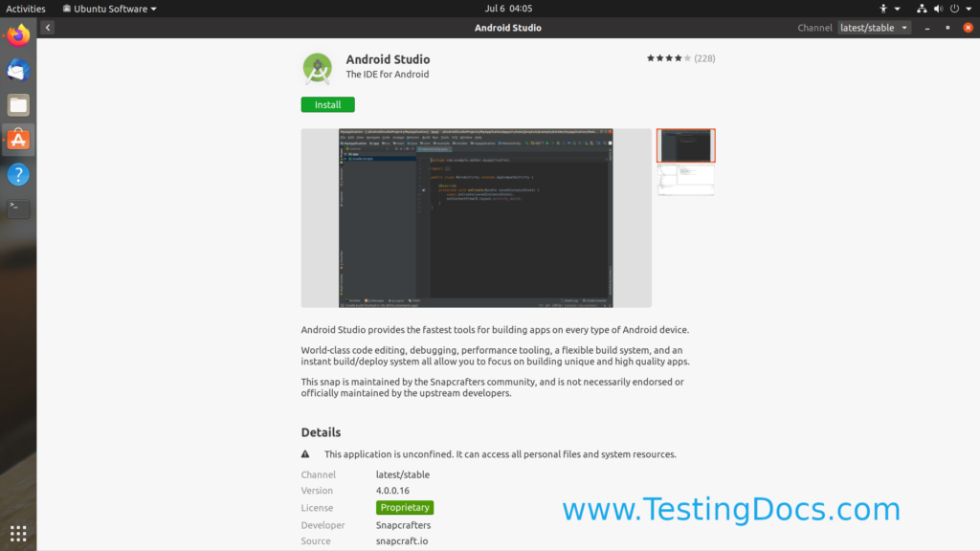Click the network icon in the top bar
Screen dimensions: 980x551
920,8
